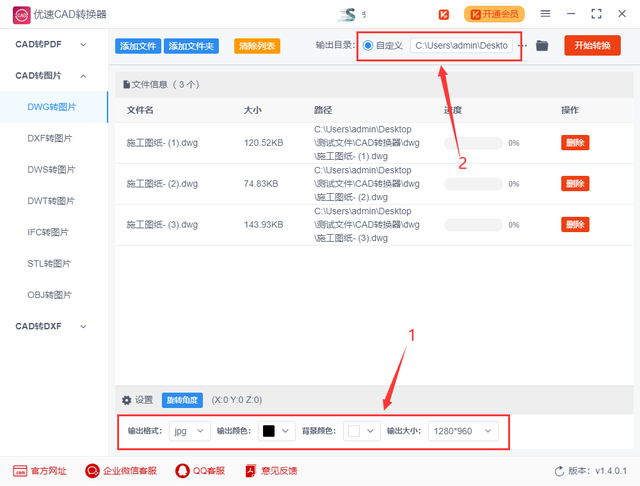This screenshot has width=640, height=486.
Task: Open the hamburger menu icon in title bar
Action: click(x=545, y=14)
